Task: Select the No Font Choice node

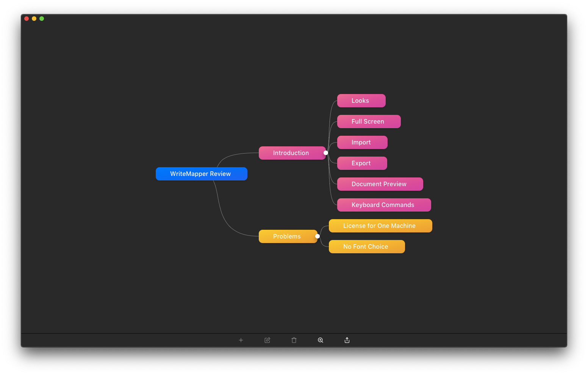Action: [367, 246]
